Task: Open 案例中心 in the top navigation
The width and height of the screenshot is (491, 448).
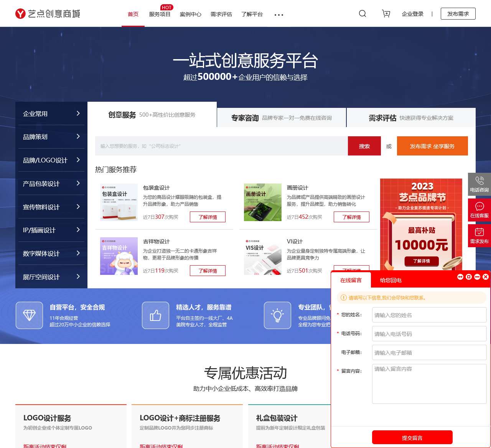Action: coord(191,14)
